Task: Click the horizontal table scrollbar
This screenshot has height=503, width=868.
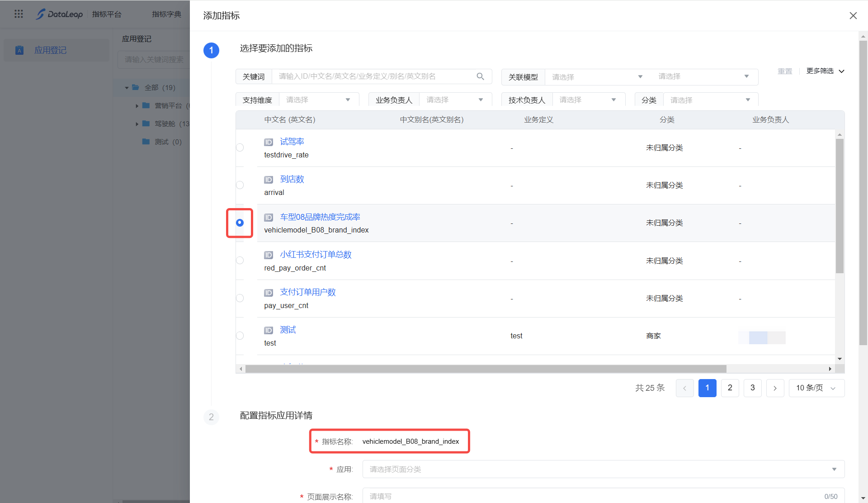Action: coord(486,369)
